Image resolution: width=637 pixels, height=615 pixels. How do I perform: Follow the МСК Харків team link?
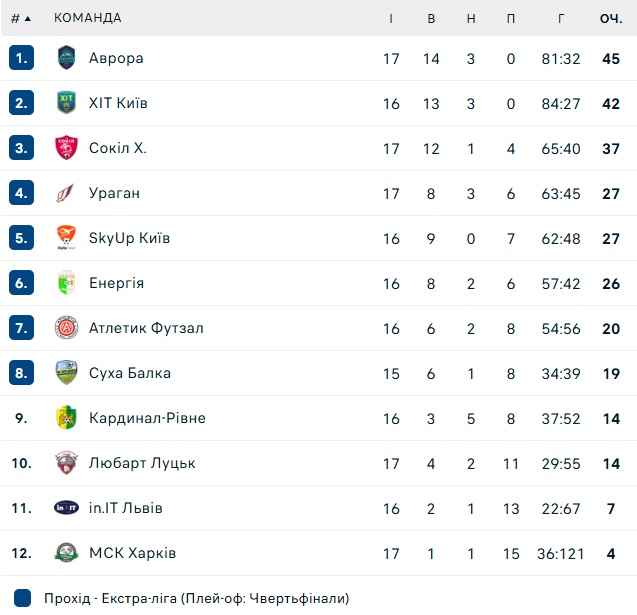132,553
